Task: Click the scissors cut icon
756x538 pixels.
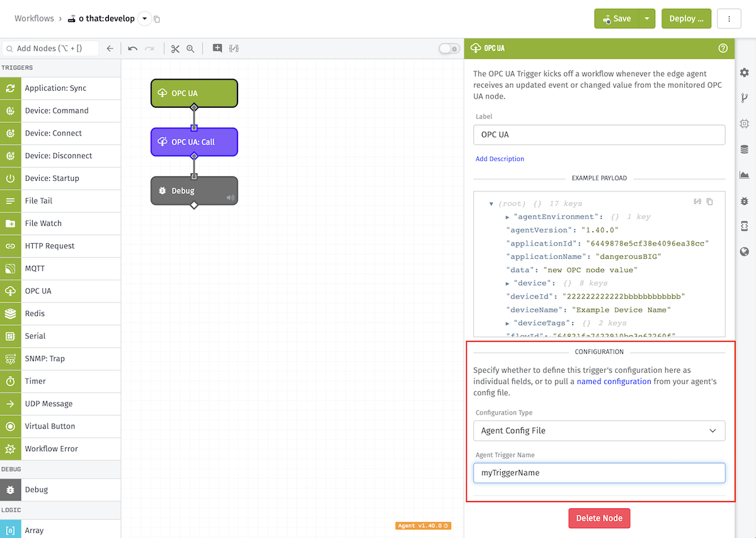Action: (175, 49)
